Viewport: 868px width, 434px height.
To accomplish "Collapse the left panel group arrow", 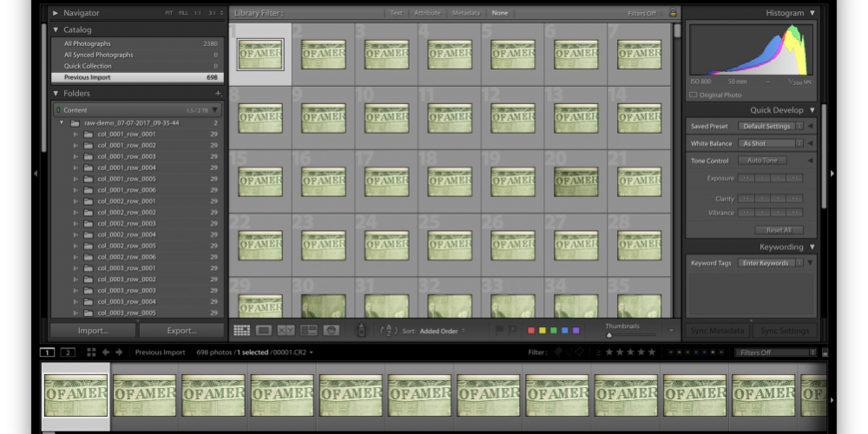I will tap(36, 174).
